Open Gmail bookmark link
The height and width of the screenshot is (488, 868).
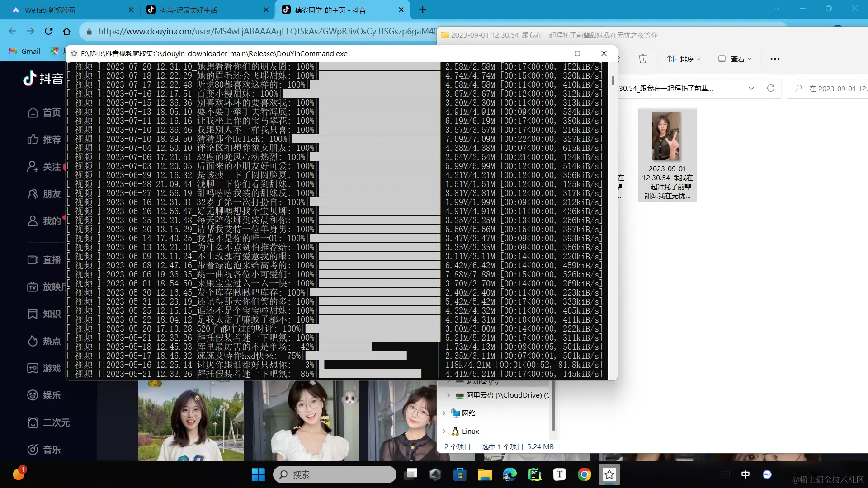click(x=25, y=51)
